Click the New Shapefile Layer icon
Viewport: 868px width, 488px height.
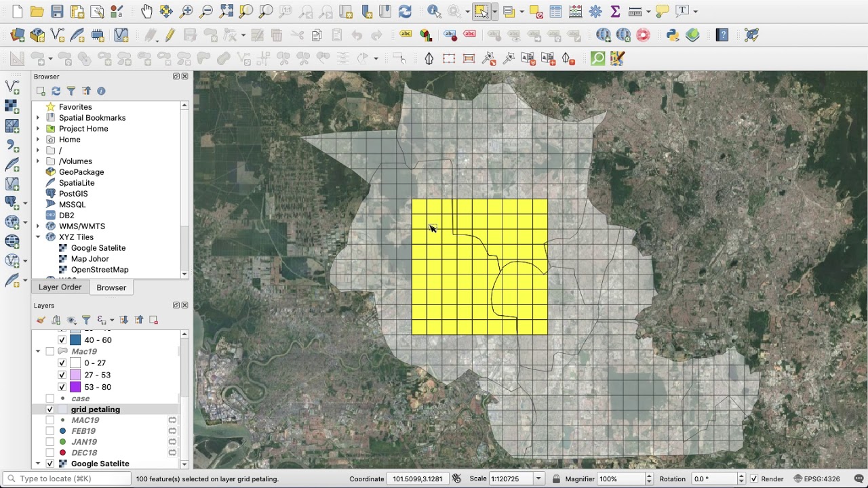(x=58, y=35)
